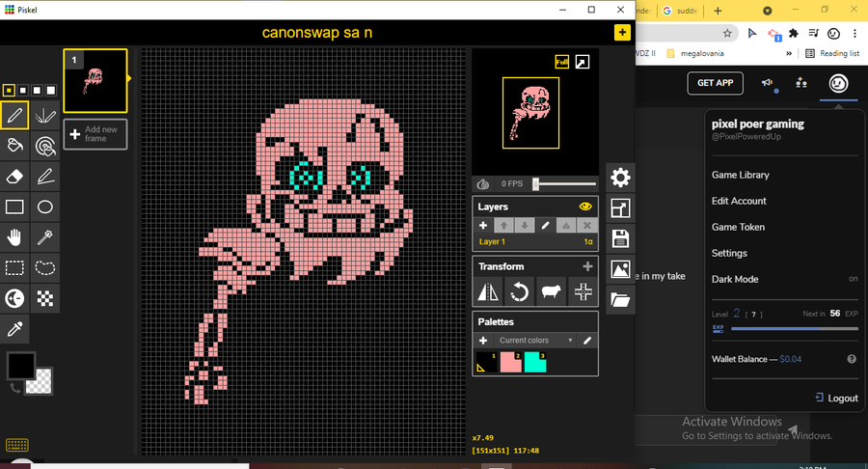Select the Stroke line tool
The height and width of the screenshot is (469, 868).
[44, 176]
